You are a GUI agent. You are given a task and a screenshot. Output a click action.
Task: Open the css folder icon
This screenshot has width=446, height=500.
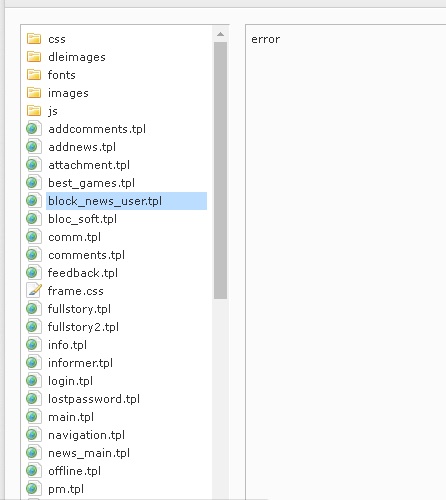pyautogui.click(x=34, y=39)
